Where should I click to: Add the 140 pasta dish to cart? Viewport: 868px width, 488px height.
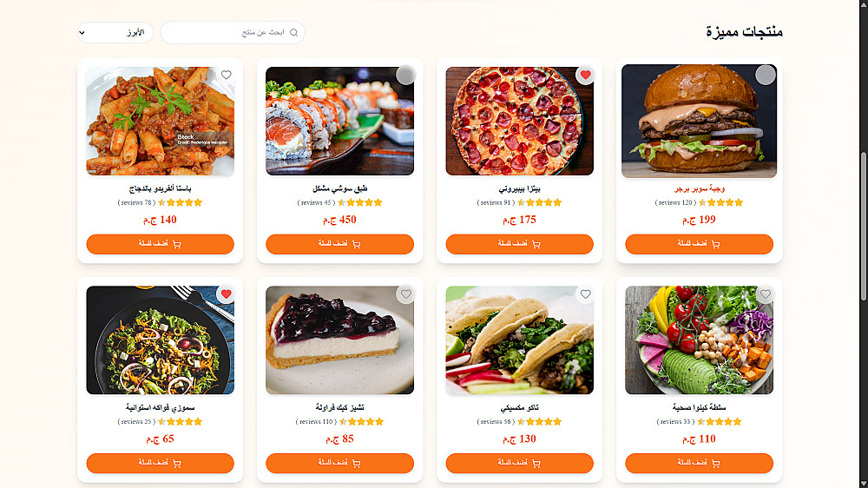click(160, 244)
